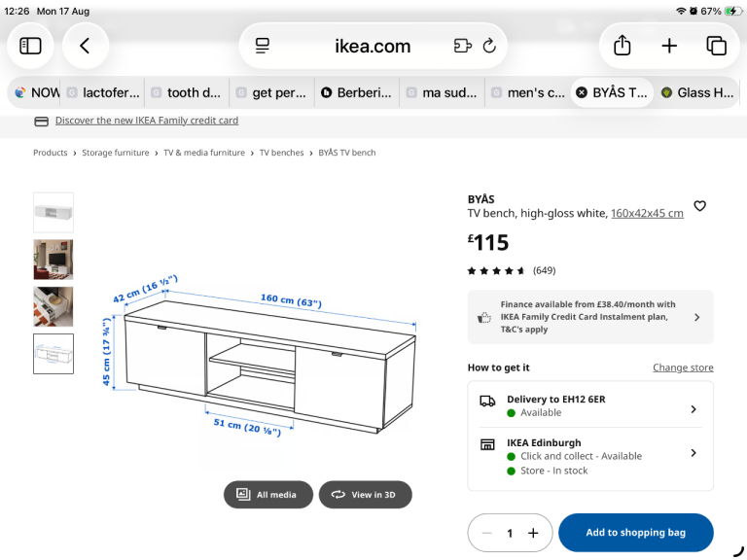747x560 pixels.
Task: Select the dimensions drawing thumbnail
Action: (x=53, y=354)
